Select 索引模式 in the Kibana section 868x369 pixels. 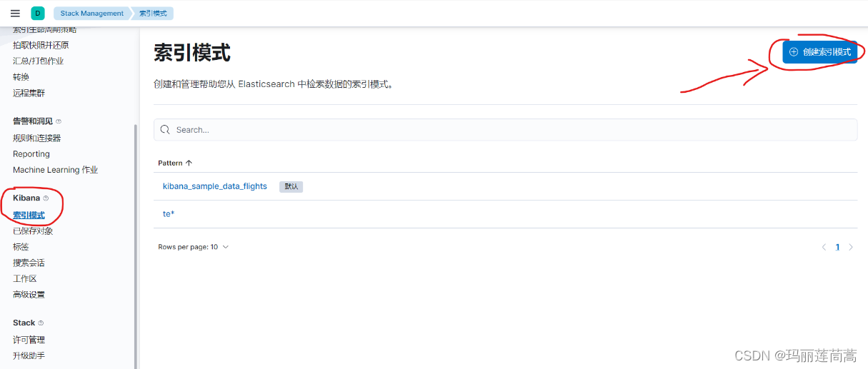click(29, 215)
